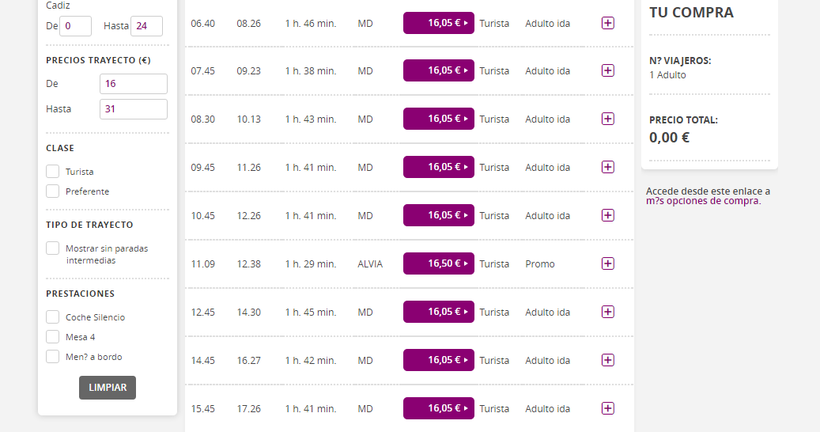The height and width of the screenshot is (432, 820).
Task: Expand the 10.45 train row details
Action: click(607, 215)
